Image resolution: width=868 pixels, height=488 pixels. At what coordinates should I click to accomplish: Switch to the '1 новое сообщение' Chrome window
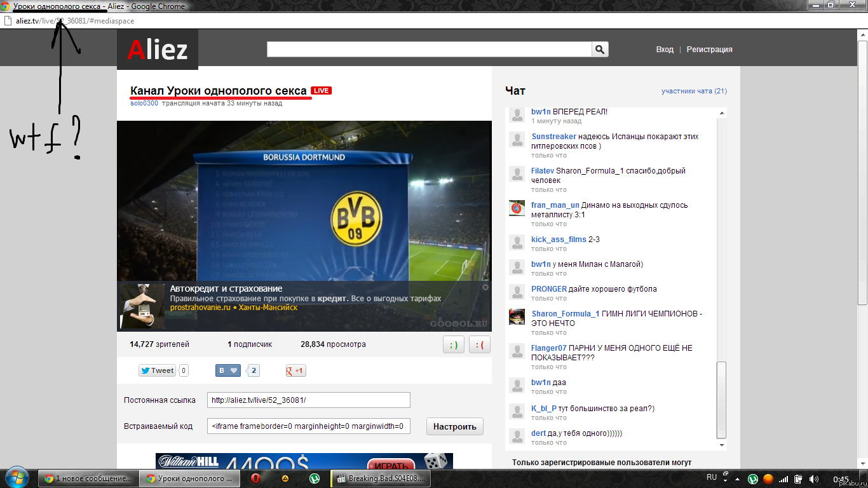(x=88, y=478)
